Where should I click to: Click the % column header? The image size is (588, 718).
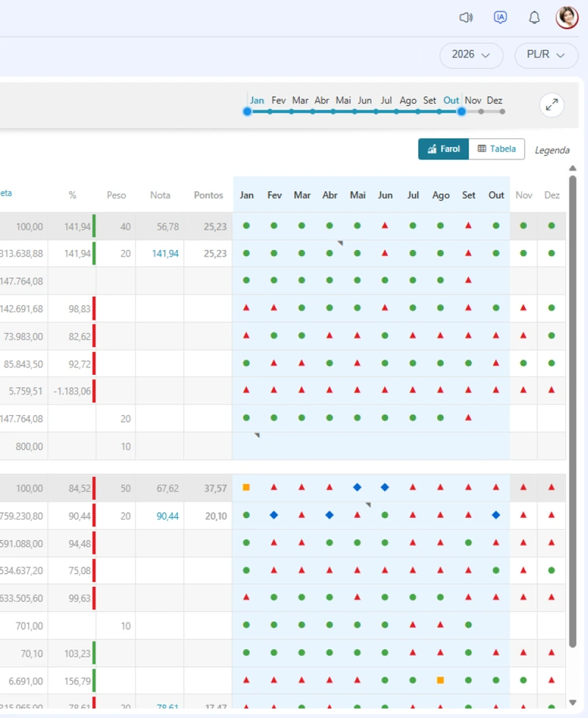click(x=72, y=195)
